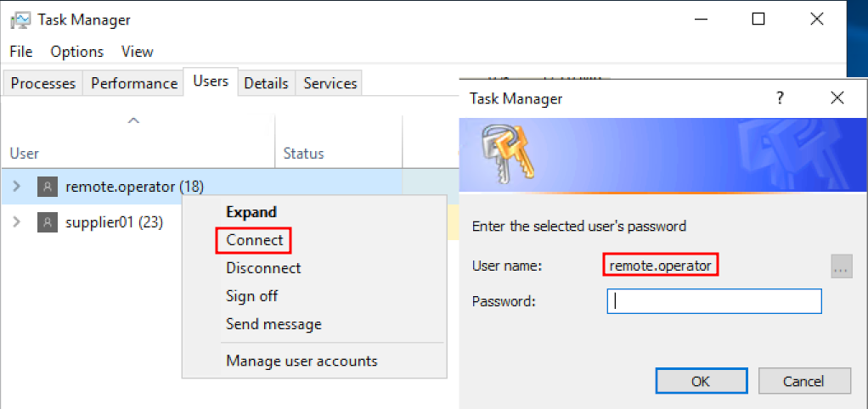Screen dimensions: 868x409
Task: Open the Options menu
Action: 76,52
